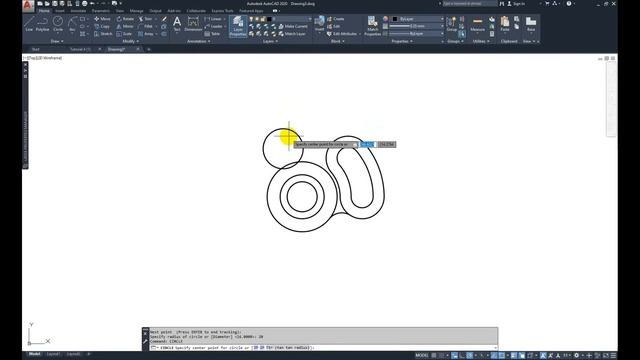This screenshot has width=640, height=360.
Task: Click the Group tool
Action: [x=451, y=24]
